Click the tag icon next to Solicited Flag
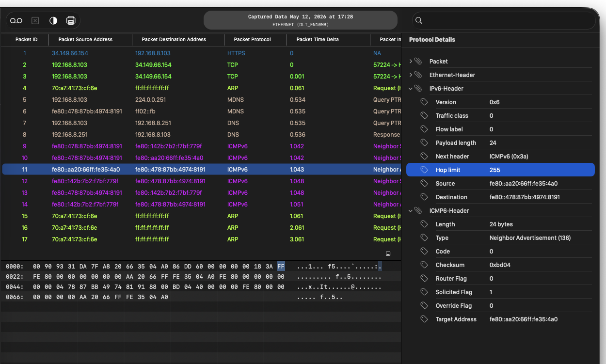The height and width of the screenshot is (364, 606). tap(424, 292)
